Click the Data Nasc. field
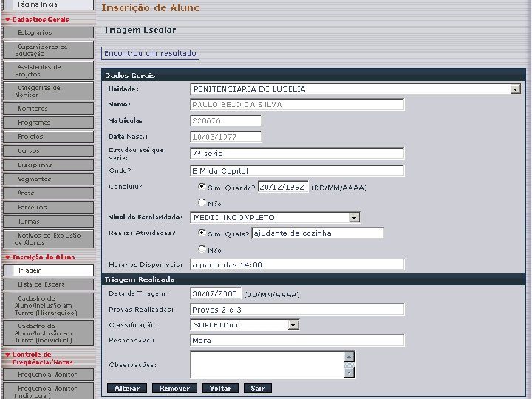Image resolution: width=532 pixels, height=399 pixels. [x=226, y=137]
